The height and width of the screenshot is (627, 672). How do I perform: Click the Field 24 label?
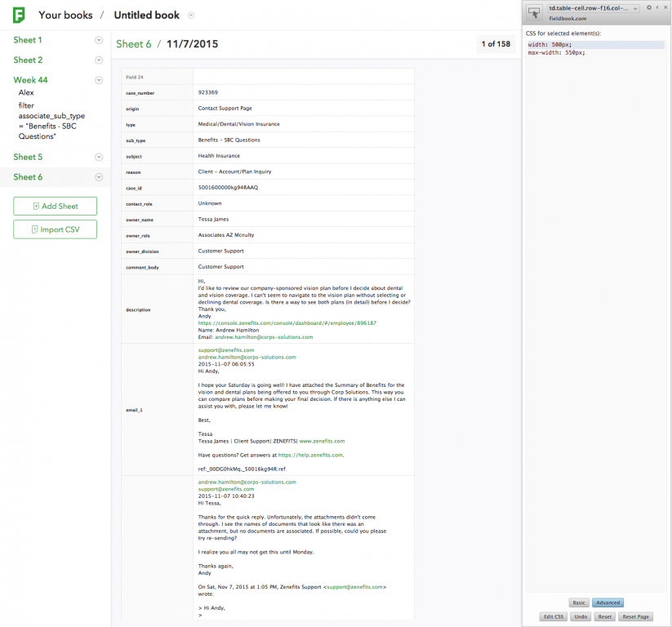pos(135,77)
